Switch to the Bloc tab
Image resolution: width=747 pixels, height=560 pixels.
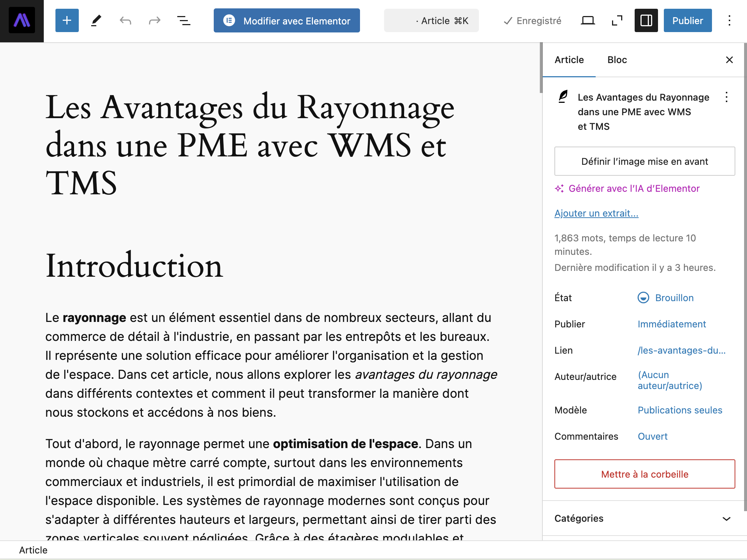(x=617, y=60)
